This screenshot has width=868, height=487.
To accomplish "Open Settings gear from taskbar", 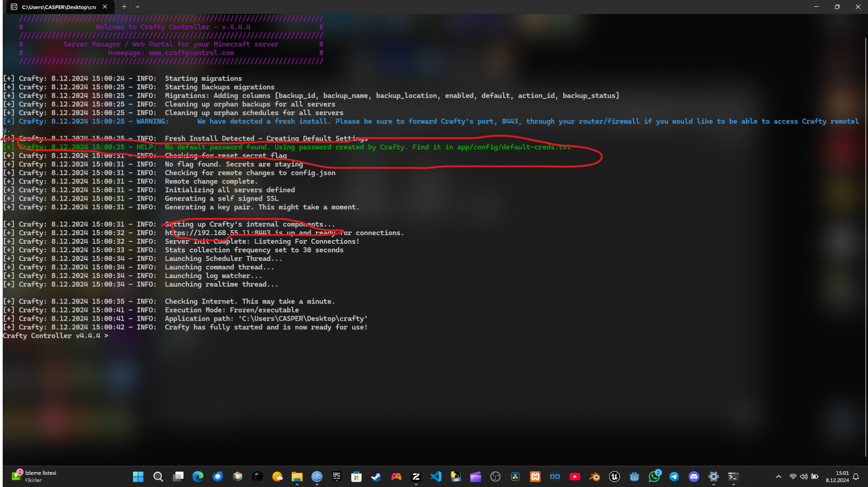I will tap(714, 477).
